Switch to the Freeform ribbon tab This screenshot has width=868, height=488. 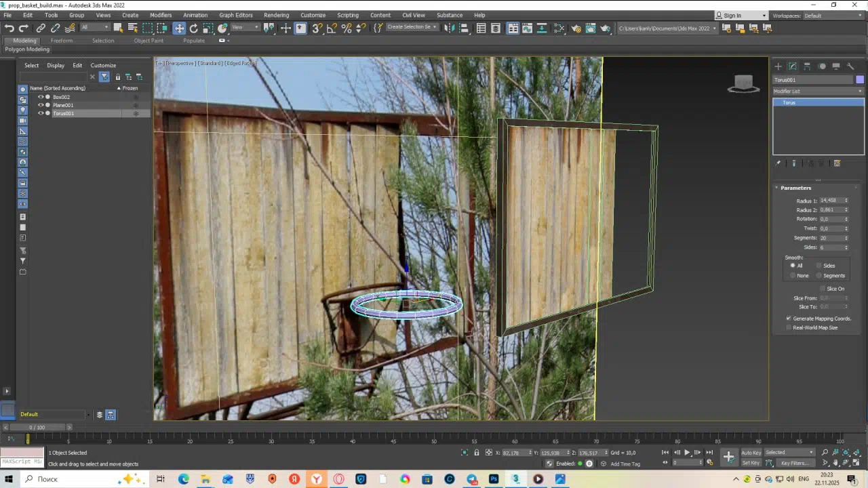[61, 41]
